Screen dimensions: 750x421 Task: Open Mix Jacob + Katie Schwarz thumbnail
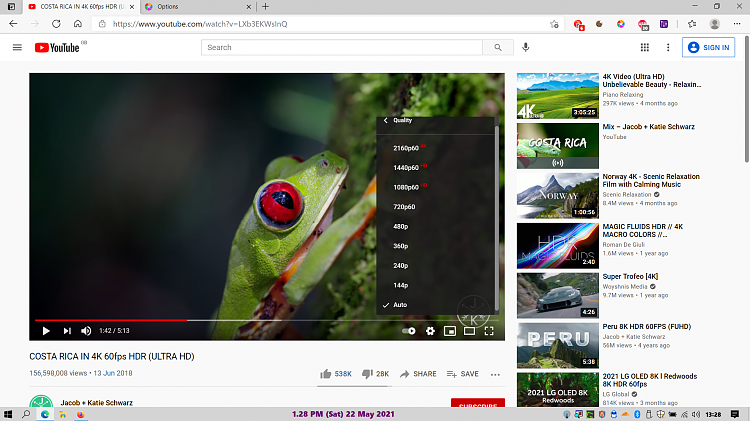coord(558,146)
